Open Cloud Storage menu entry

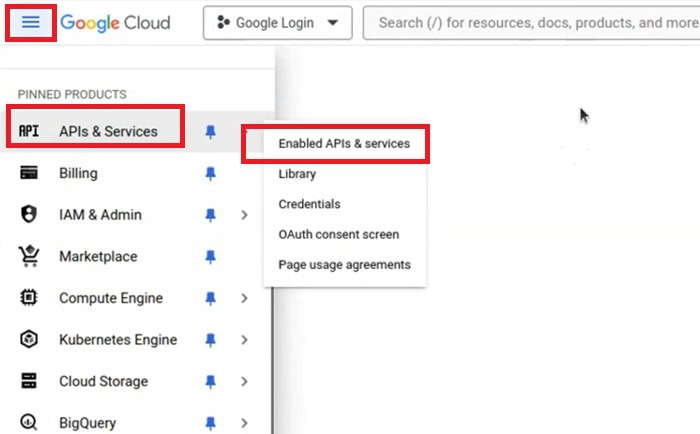104,381
